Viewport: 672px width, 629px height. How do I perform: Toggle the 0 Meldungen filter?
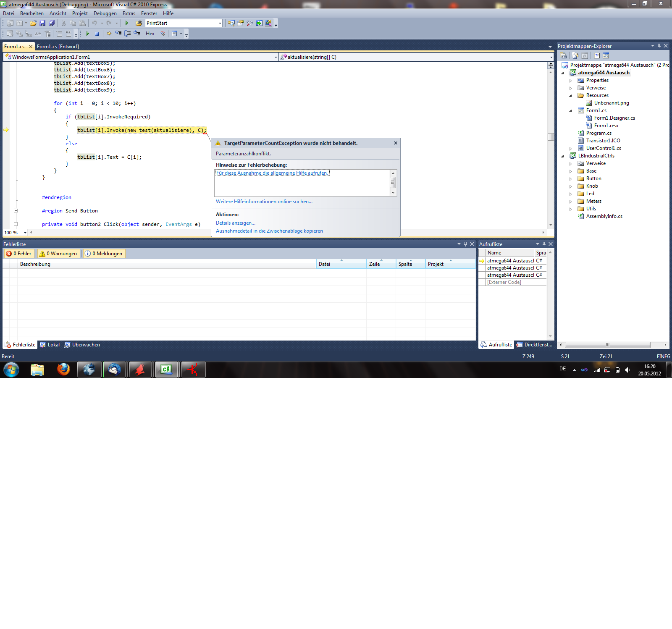coord(104,254)
